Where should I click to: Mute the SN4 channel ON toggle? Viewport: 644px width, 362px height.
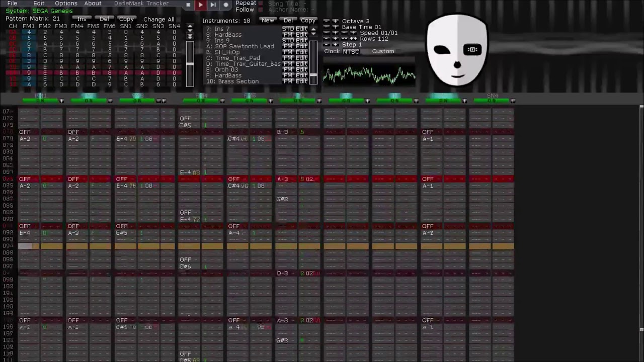(491, 101)
